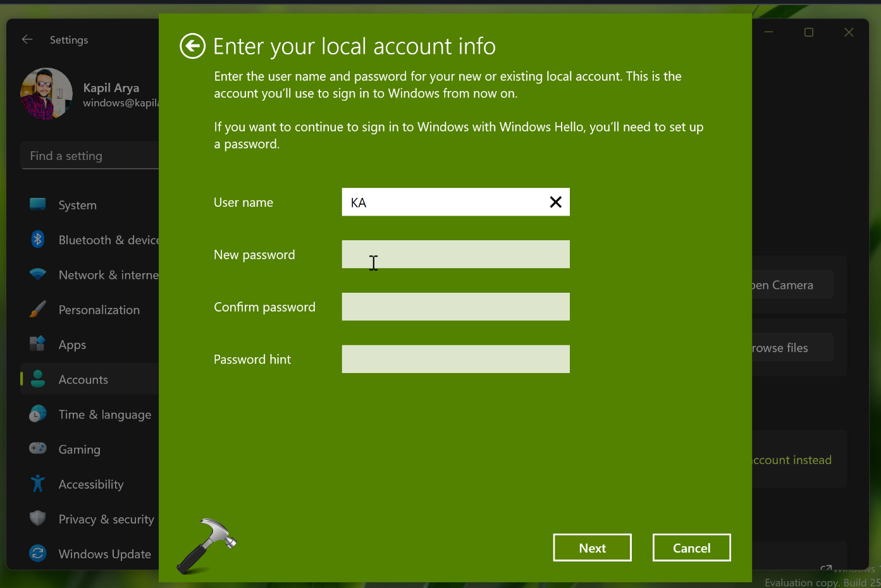Viewport: 881px width, 588px height.
Task: Click the back arrow in the dialog header
Action: (192, 46)
